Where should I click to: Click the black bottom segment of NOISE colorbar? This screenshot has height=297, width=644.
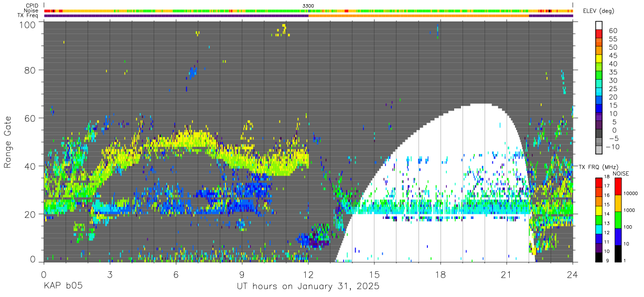[x=618, y=253]
